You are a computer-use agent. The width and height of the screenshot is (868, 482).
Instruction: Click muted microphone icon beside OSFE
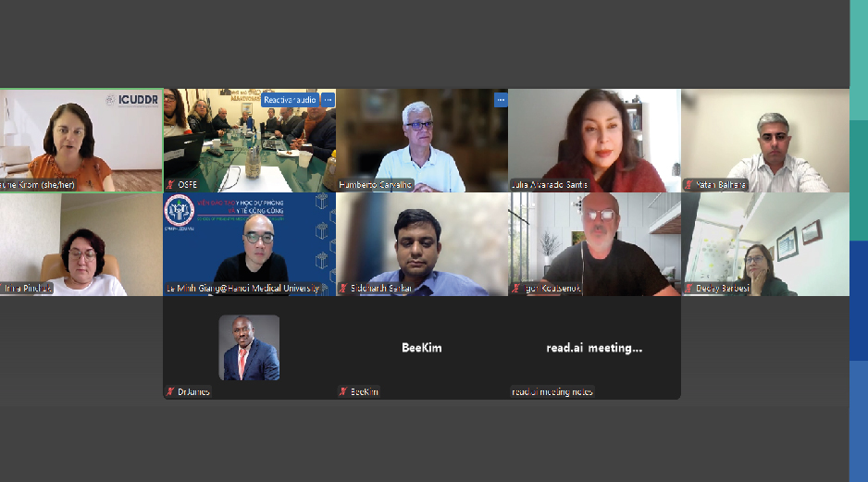(x=170, y=185)
